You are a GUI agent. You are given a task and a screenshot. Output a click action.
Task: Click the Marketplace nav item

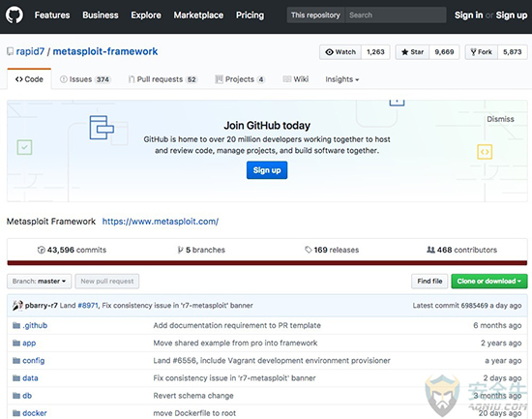point(198,15)
